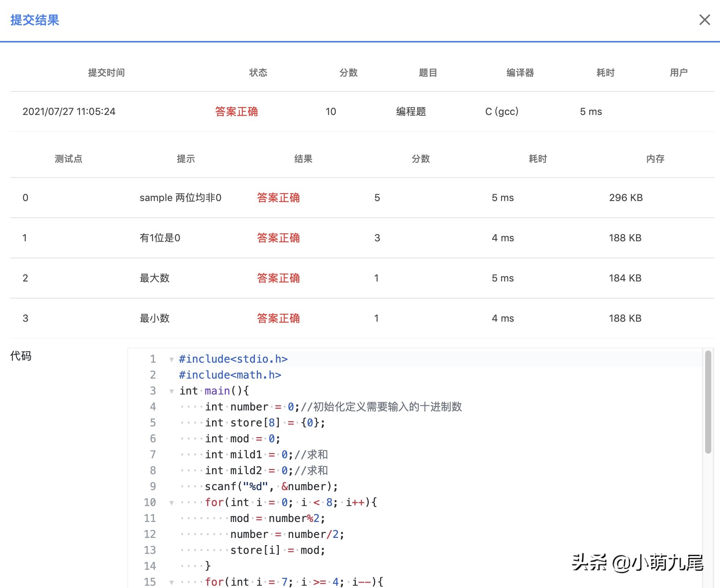Click hint 最大数 for test point 2
Image resolution: width=720 pixels, height=588 pixels.
pyautogui.click(x=154, y=278)
